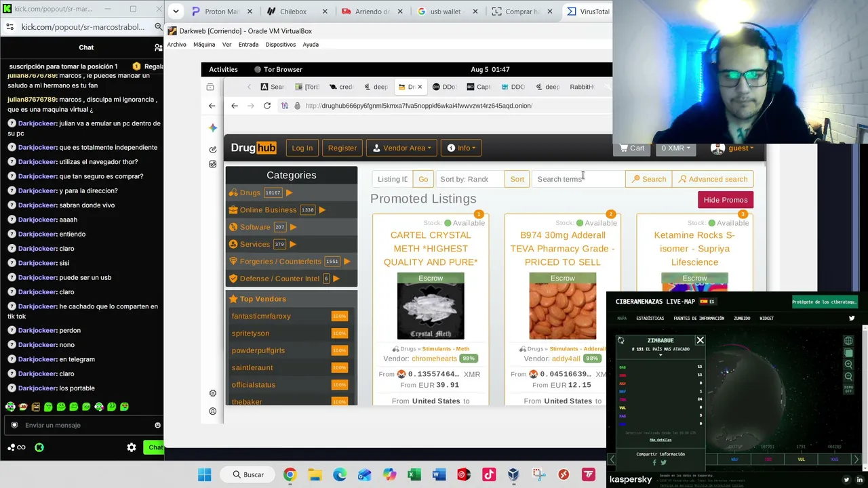The height and width of the screenshot is (488, 868).
Task: Close the Zimbabue country panel
Action: tap(700, 340)
